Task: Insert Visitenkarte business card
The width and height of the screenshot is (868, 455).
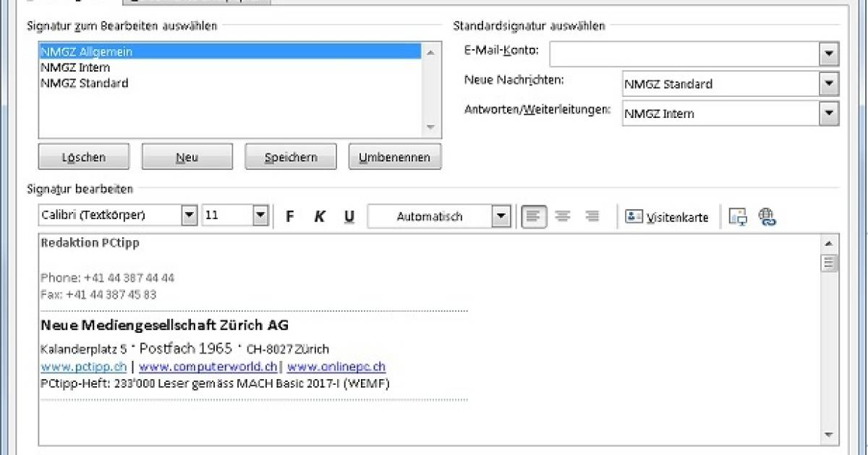Action: 667,216
